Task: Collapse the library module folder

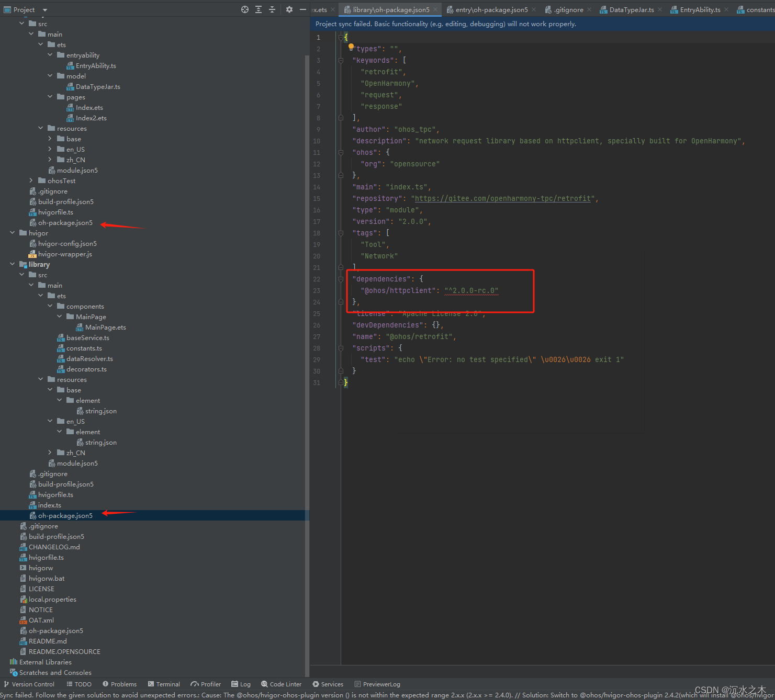Action: coord(13,264)
